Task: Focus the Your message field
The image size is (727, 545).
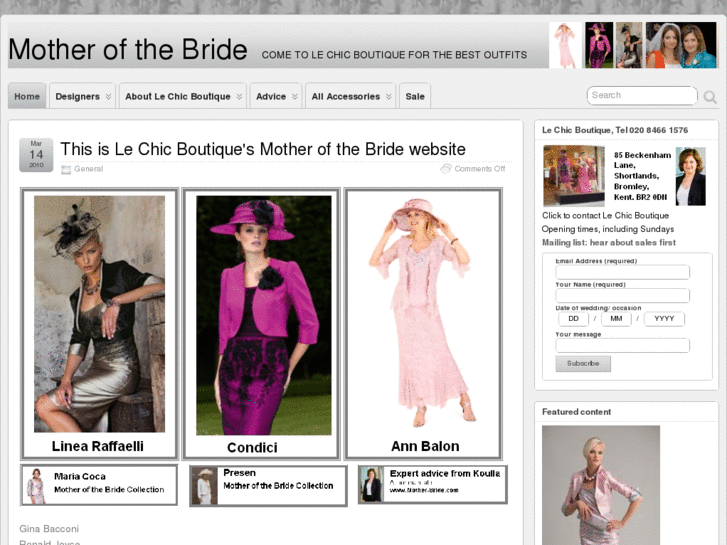Action: coord(622,345)
